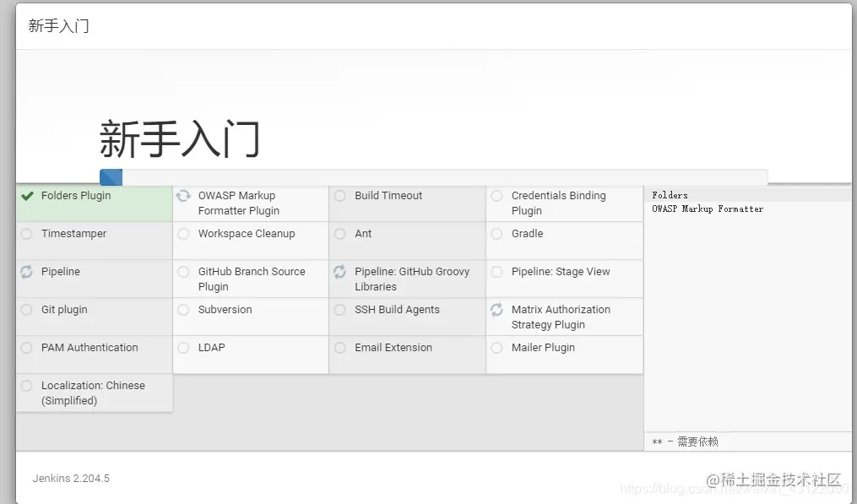Click the spinning sync icon beside OWASP Markup Formatter
The image size is (857, 504).
(183, 196)
